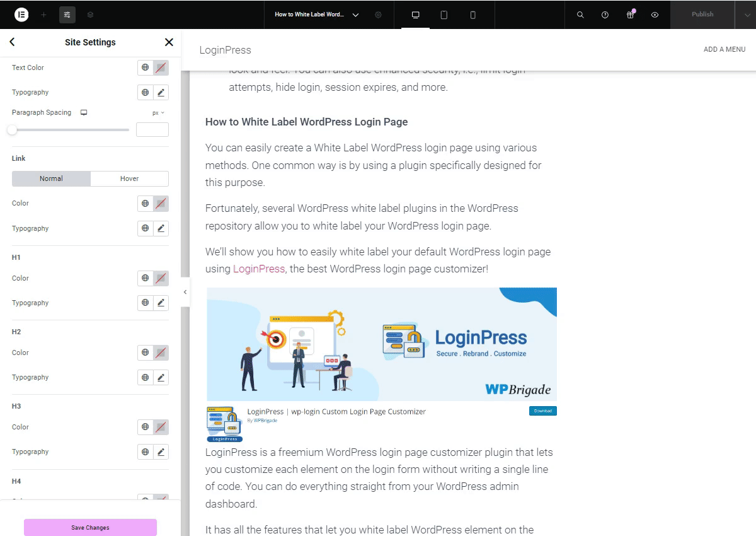Open the Paragraph Spacing px unit dropdown
Image resolution: width=756 pixels, height=536 pixels.
(158, 113)
